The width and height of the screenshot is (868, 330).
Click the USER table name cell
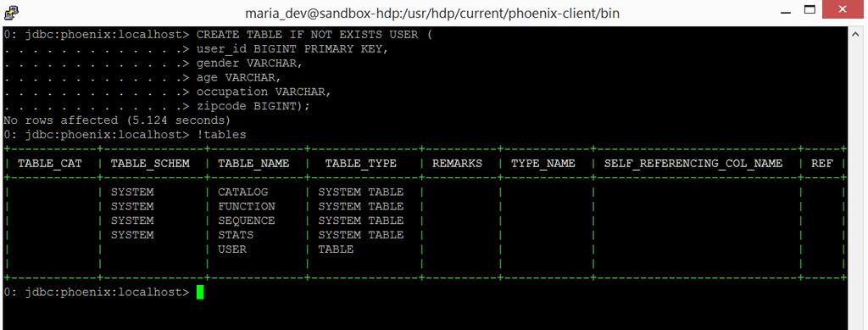(x=232, y=249)
